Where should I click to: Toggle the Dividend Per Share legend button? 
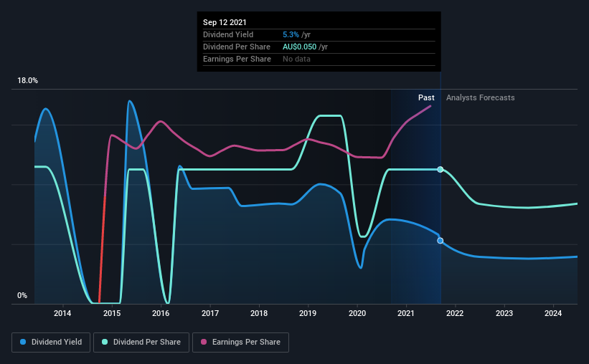(141, 343)
